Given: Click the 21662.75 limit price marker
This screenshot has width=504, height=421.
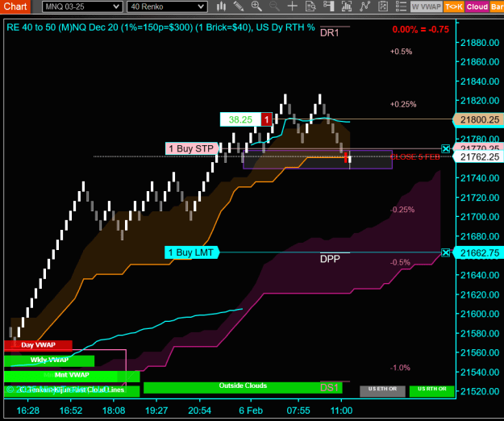Looking at the screenshot, I should pyautogui.click(x=479, y=253).
